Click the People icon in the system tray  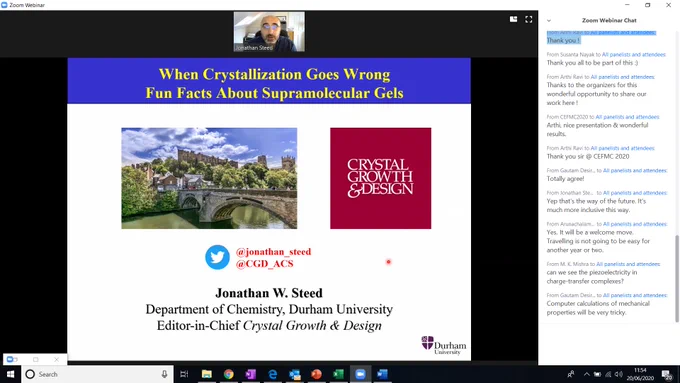pos(571,374)
